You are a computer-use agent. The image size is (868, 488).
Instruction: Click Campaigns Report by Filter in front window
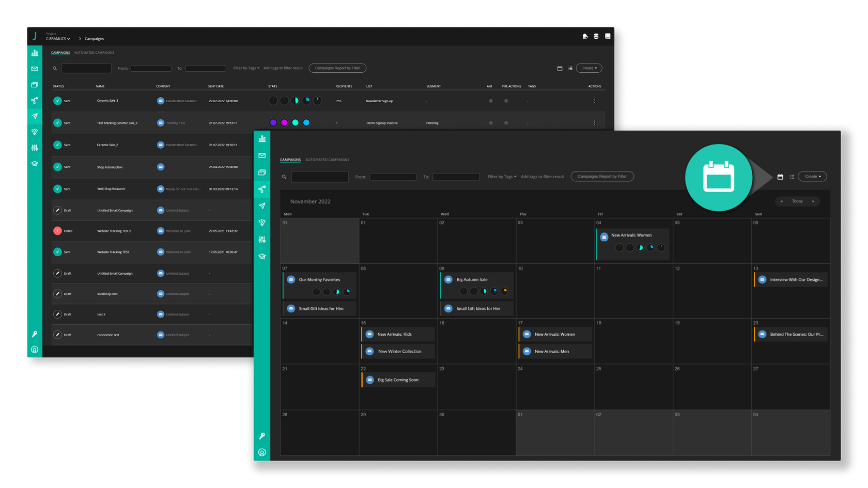[602, 177]
